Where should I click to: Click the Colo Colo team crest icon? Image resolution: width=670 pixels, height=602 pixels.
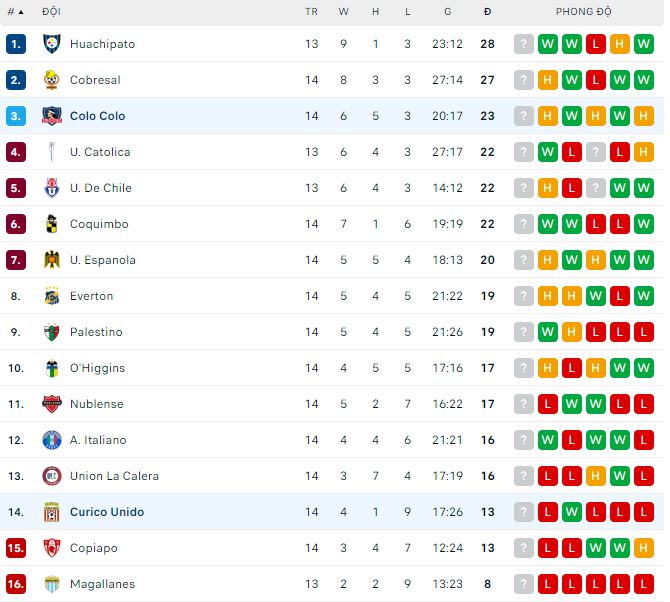coord(52,116)
